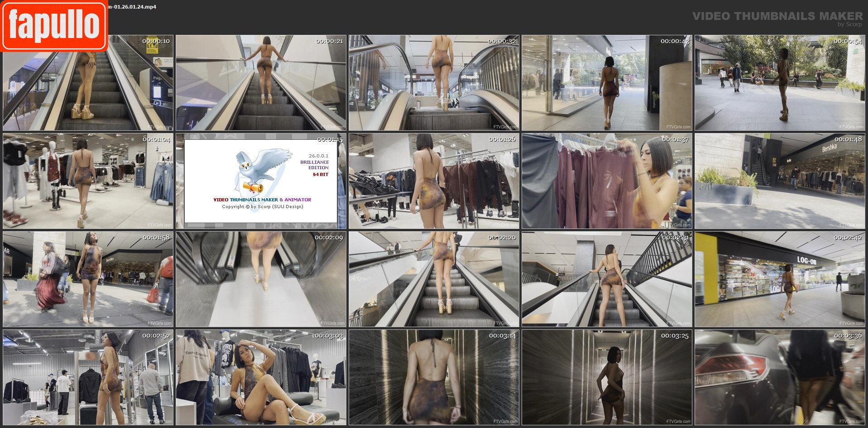The width and height of the screenshot is (868, 428).
Task: Click the car tail light thumbnail at 00:03:36
Action: click(780, 377)
